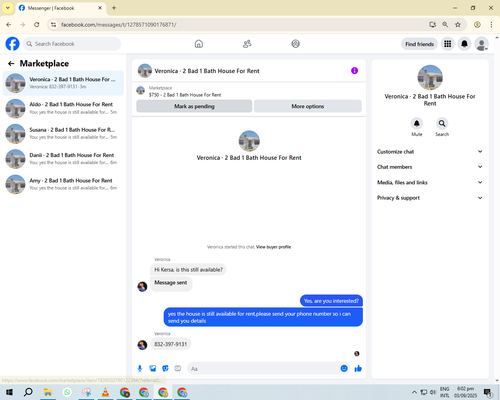Click the More options button
Image resolution: width=500 pixels, height=400 pixels.
tap(308, 106)
